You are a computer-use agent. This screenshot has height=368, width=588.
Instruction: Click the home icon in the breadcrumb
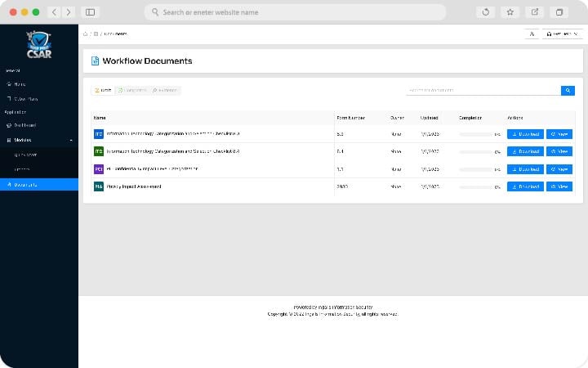tap(86, 34)
